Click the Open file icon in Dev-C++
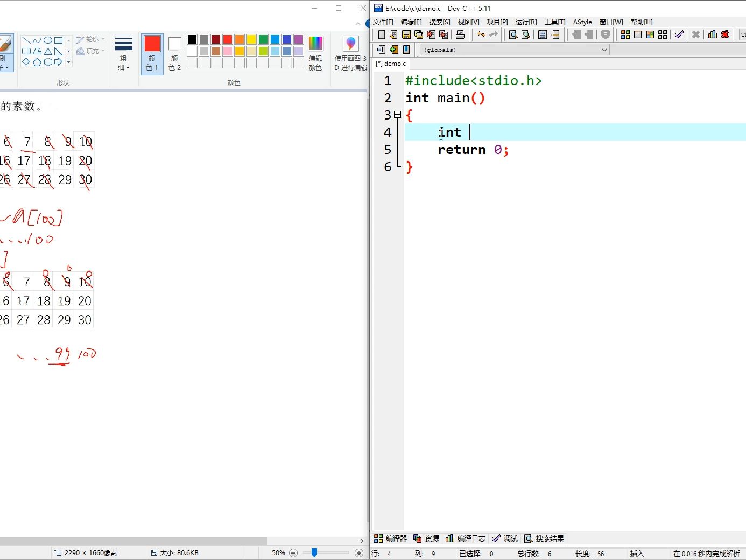 pyautogui.click(x=393, y=34)
